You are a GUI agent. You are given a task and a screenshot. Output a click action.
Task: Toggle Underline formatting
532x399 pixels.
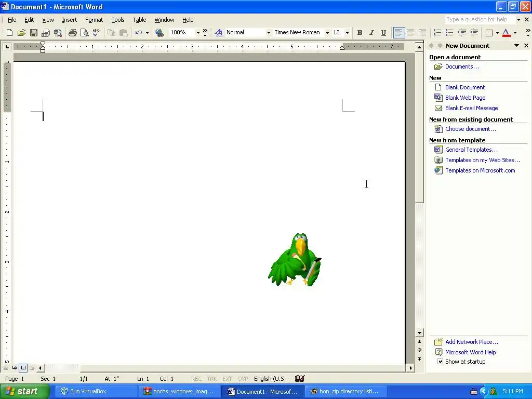tap(383, 33)
